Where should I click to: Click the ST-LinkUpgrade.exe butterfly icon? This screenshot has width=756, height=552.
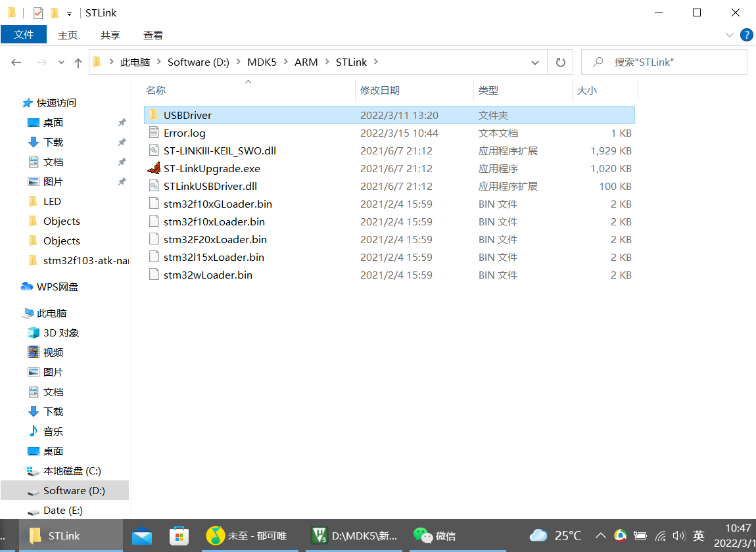pyautogui.click(x=154, y=168)
